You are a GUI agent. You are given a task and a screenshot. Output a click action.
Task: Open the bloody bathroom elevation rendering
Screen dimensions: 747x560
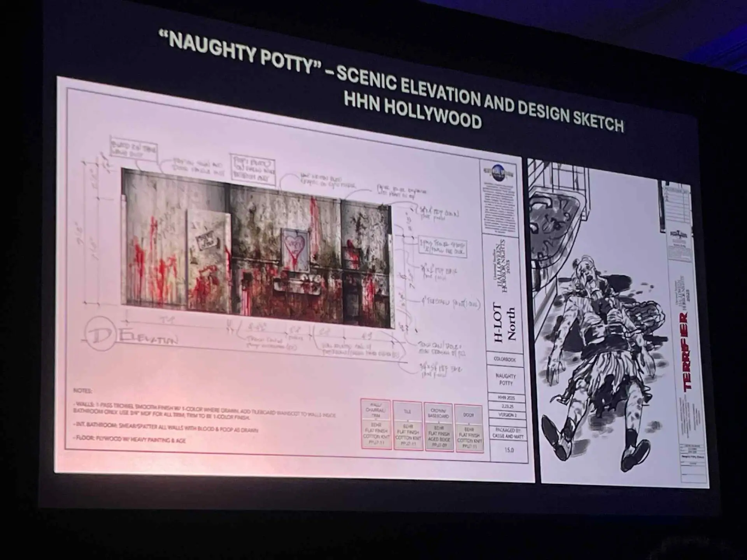(x=258, y=248)
